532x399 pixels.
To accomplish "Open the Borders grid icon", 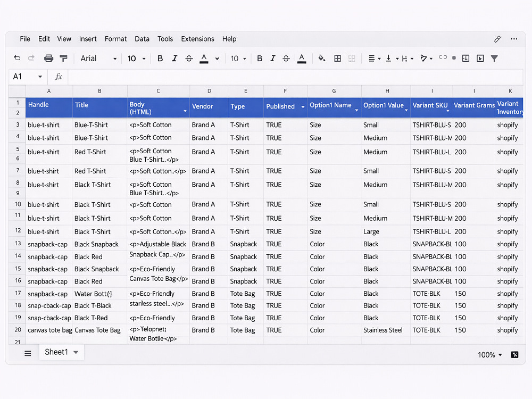I will 338,59.
